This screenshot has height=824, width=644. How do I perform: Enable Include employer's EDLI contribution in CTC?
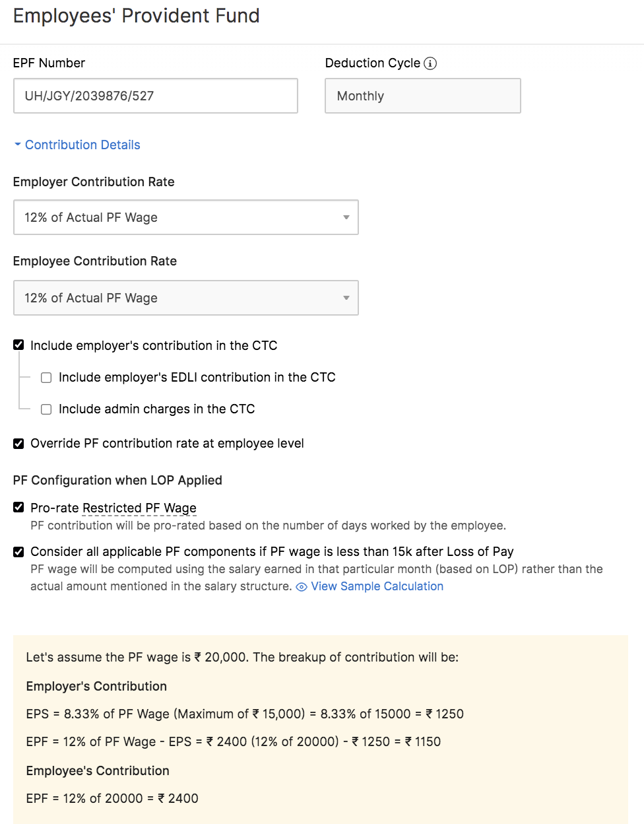pos(46,378)
